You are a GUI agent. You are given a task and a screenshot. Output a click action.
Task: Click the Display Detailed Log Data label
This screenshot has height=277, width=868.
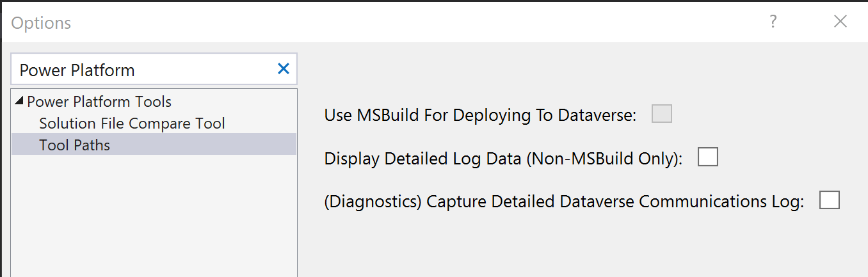click(503, 159)
